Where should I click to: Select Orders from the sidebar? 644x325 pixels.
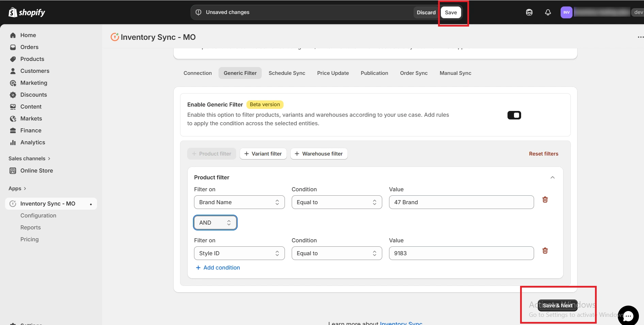coord(29,47)
